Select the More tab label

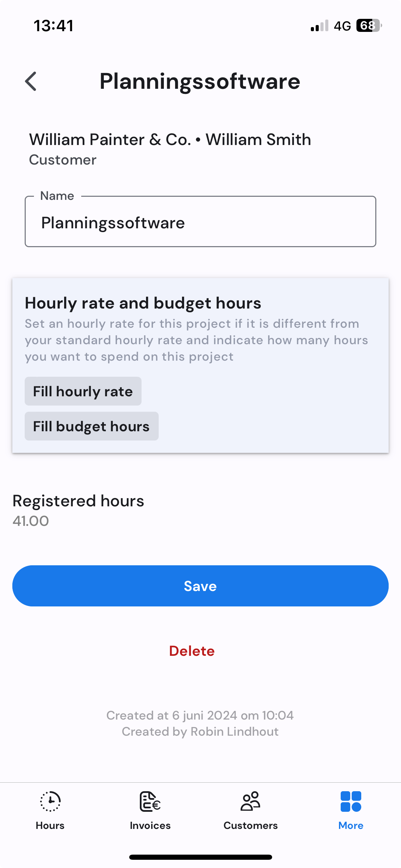click(351, 825)
